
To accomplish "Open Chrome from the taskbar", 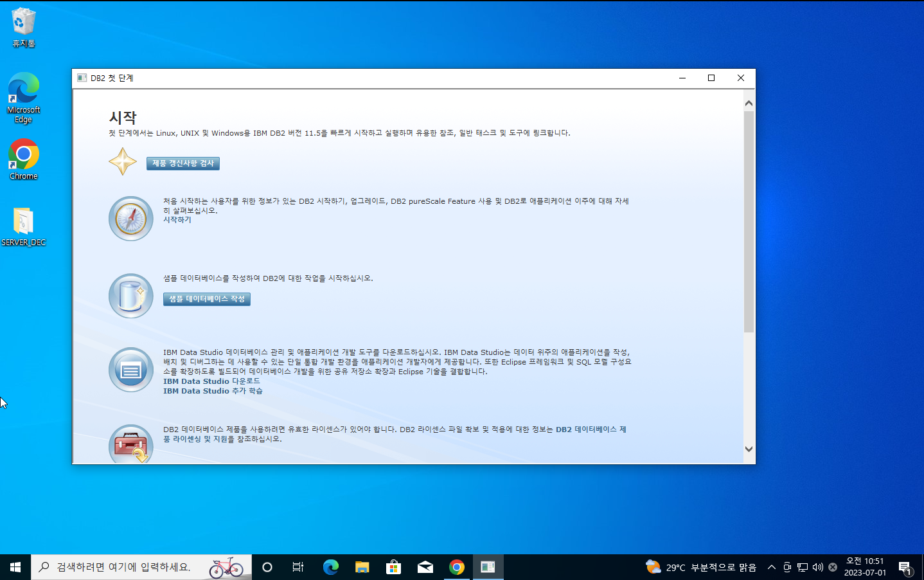I will (x=456, y=567).
